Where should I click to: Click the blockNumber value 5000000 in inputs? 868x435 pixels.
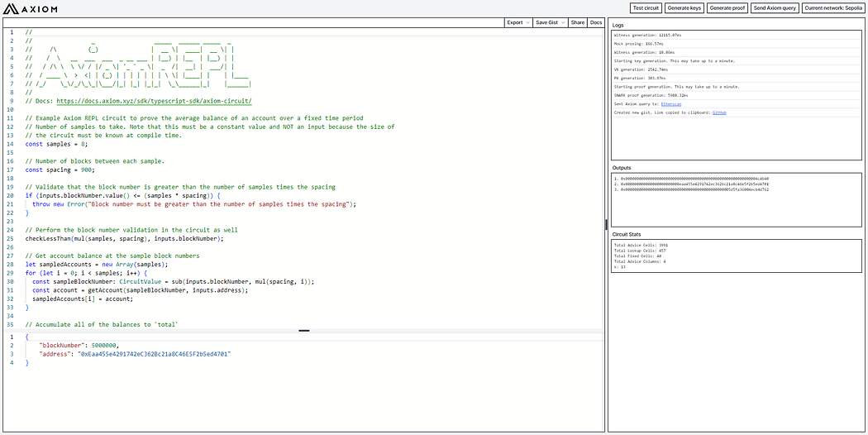coord(103,345)
